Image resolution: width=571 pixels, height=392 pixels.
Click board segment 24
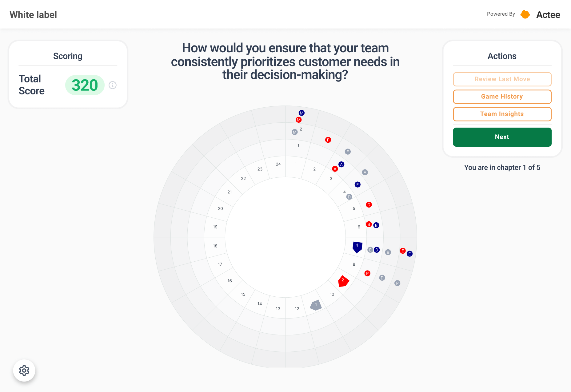278,164
